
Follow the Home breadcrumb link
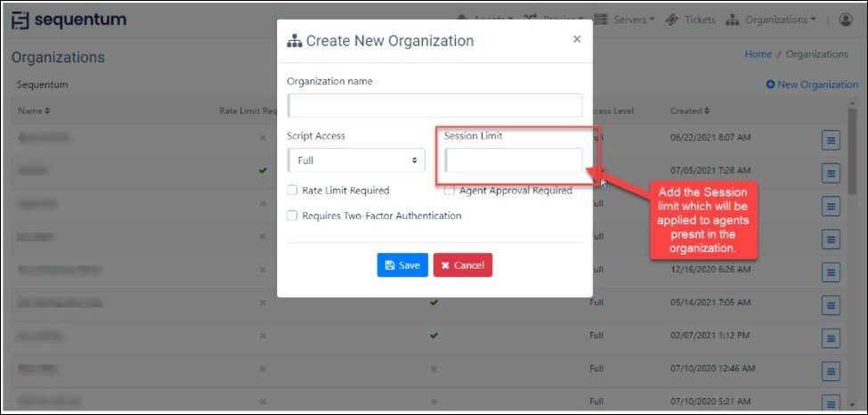pyautogui.click(x=758, y=54)
